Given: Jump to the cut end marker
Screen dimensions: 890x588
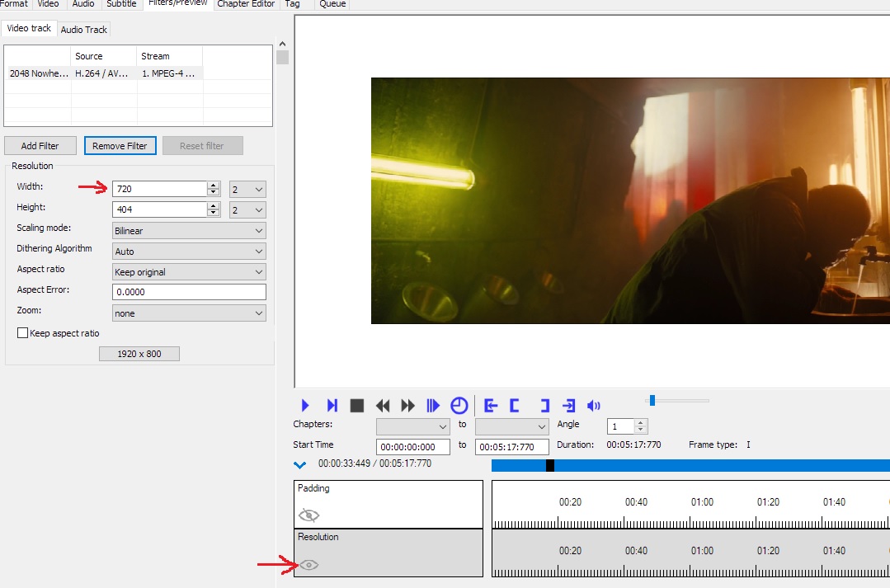Looking at the screenshot, I should point(569,405).
